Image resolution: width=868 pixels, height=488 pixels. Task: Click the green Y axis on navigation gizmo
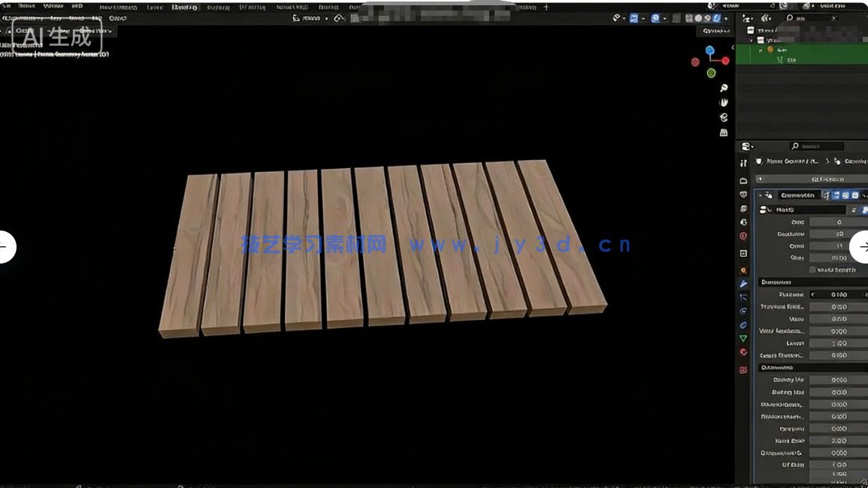(709, 73)
